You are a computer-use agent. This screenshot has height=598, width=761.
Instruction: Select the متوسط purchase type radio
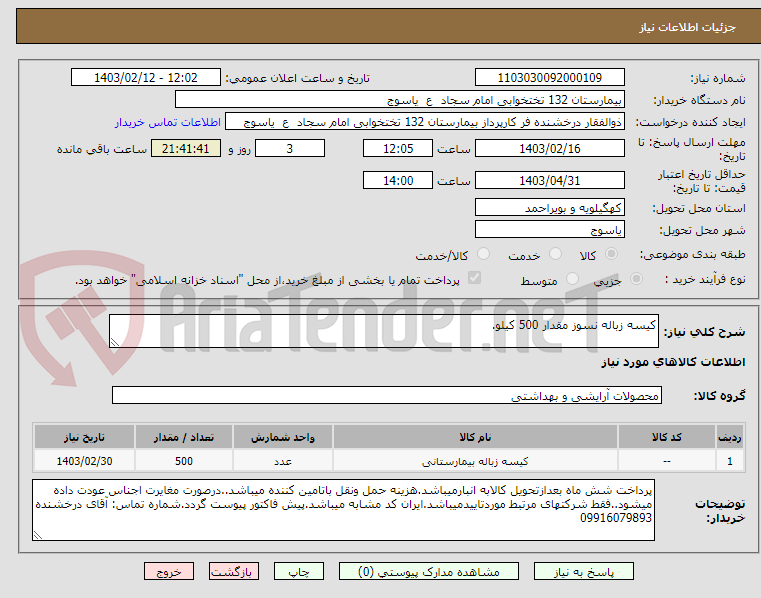[573, 279]
